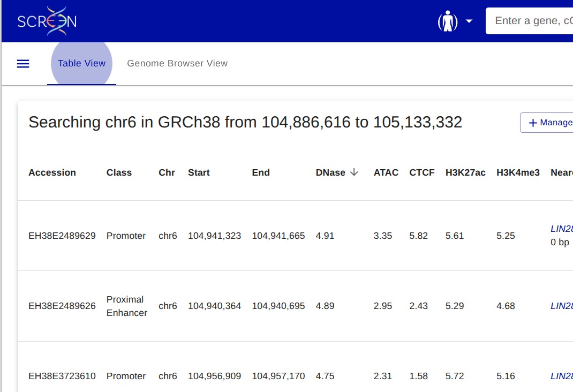Viewport: 573px width, 392px height.
Task: Sort by the End column header
Action: point(261,172)
